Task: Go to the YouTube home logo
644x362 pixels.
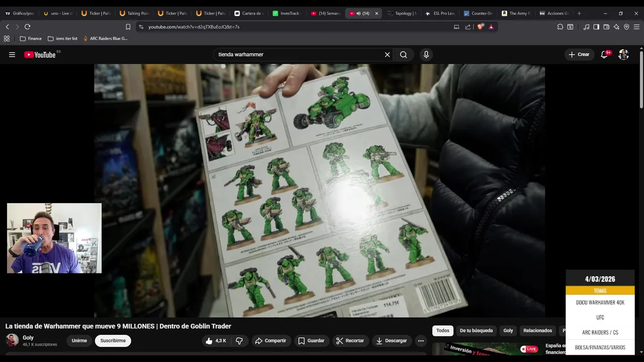Action: [40, 55]
